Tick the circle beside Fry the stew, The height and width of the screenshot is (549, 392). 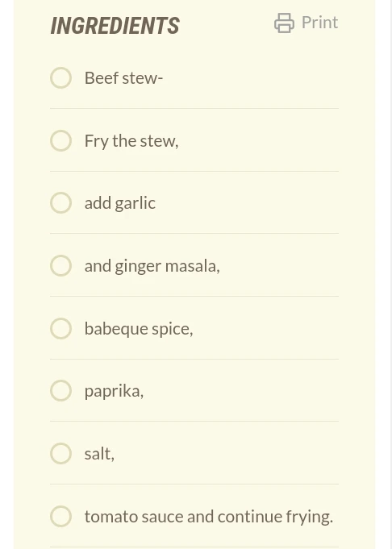[61, 141]
